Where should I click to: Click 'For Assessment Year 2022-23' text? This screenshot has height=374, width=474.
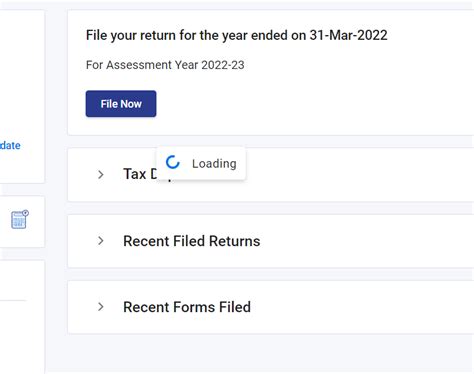[x=165, y=65]
